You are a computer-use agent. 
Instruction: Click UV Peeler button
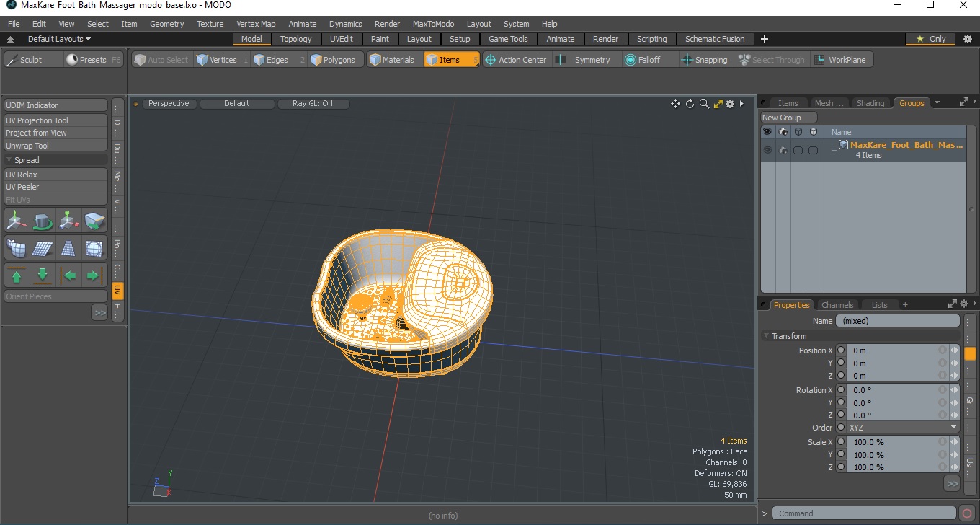pyautogui.click(x=56, y=187)
